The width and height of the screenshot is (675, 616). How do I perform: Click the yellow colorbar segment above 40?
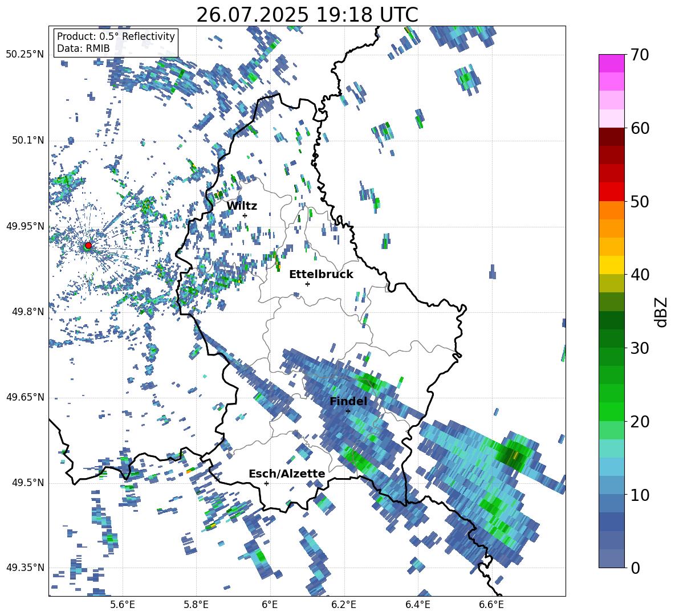(x=611, y=265)
